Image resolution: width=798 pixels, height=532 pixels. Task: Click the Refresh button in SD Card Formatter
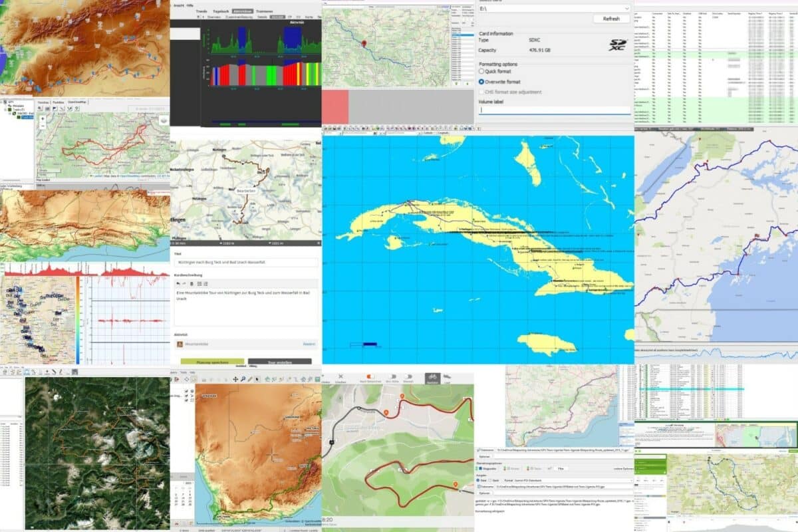point(611,19)
